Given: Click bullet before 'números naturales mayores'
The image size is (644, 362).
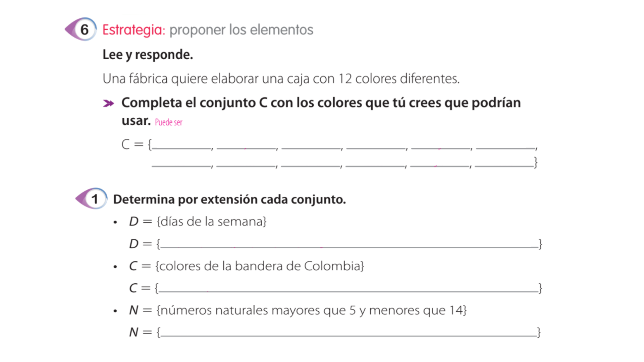Looking at the screenshot, I should pyautogui.click(x=115, y=311).
